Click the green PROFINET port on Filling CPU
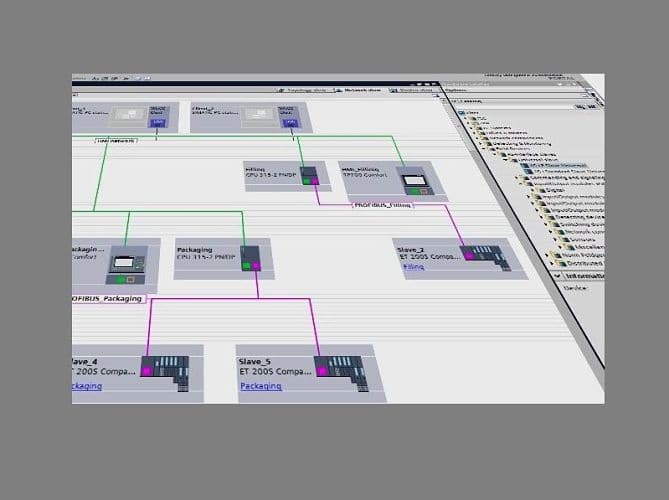The height and width of the screenshot is (500, 669). coord(306,181)
